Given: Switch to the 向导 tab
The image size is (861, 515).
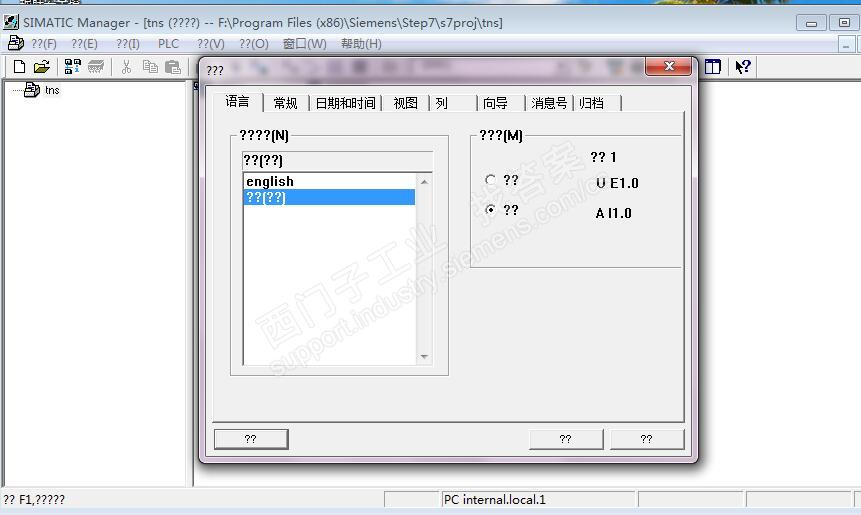Looking at the screenshot, I should (495, 103).
